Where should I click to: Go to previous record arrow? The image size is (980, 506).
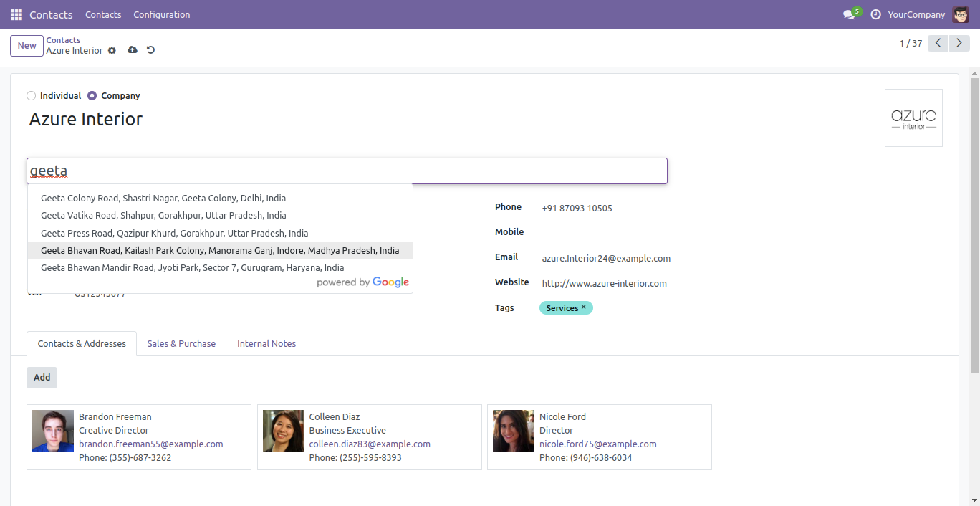coord(938,43)
